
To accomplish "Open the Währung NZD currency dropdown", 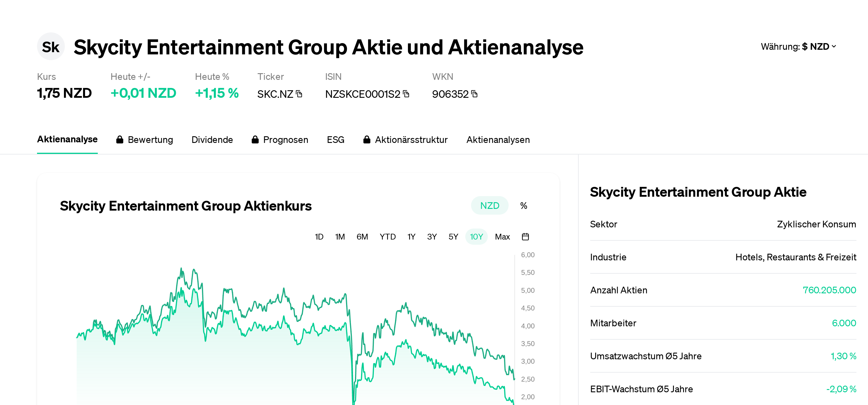I will click(x=798, y=47).
